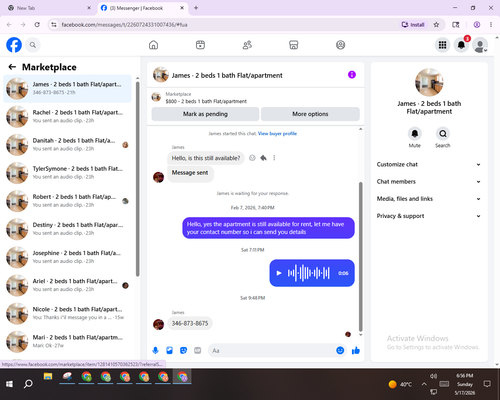Open the $800 listing link under Marketplace
This screenshot has width=500, height=400.
pos(206,101)
